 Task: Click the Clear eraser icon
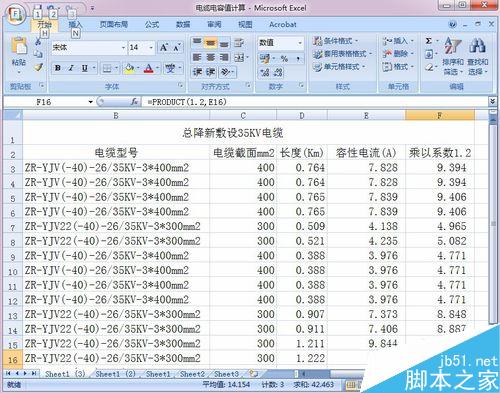[x=429, y=67]
